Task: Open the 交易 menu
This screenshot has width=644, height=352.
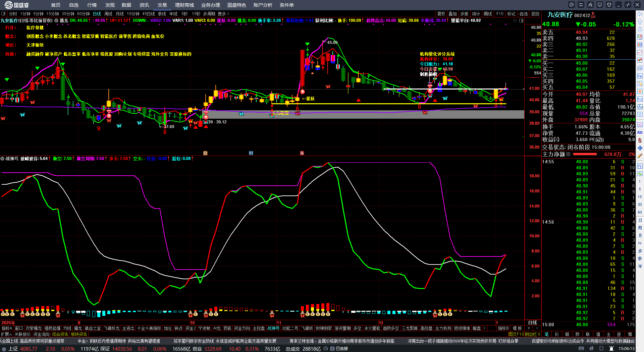Action: pos(162,5)
